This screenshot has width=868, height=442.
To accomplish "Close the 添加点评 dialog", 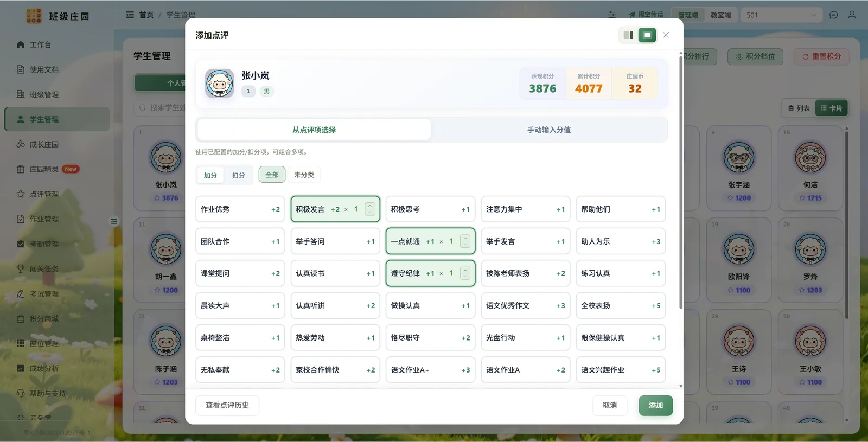I will pos(666,35).
